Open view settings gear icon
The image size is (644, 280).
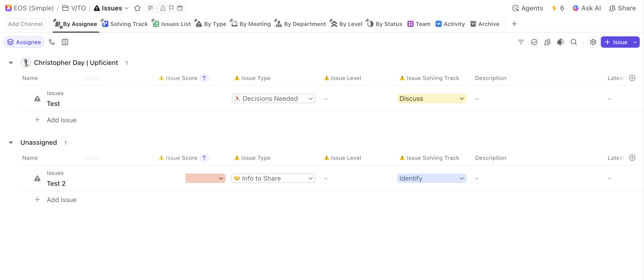(x=593, y=42)
